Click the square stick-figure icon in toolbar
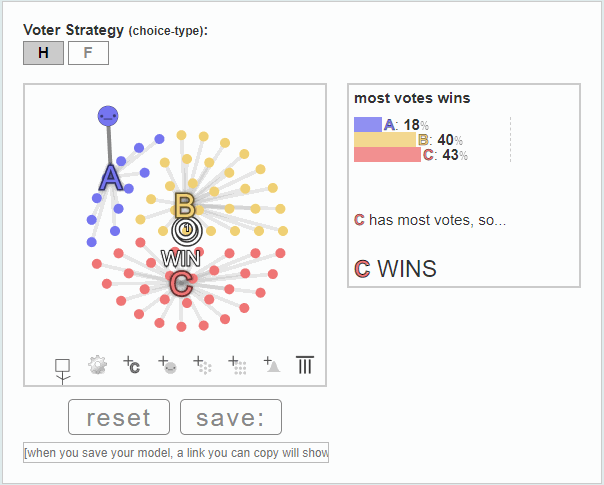Screen dimensions: 604x485 [x=62, y=371]
